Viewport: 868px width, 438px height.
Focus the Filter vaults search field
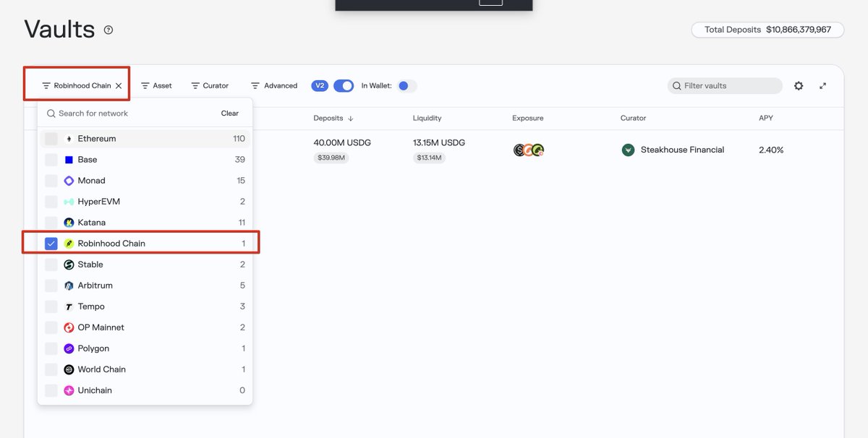(725, 85)
